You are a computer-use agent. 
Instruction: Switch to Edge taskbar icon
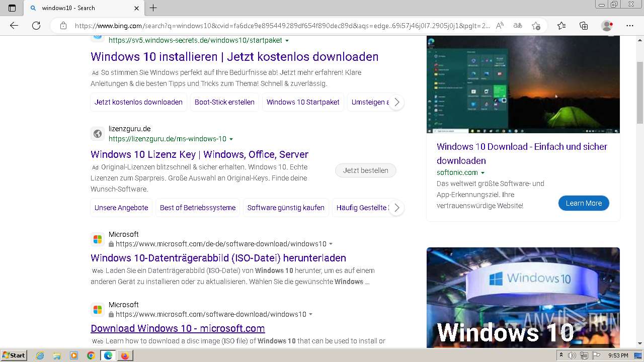[108, 355]
